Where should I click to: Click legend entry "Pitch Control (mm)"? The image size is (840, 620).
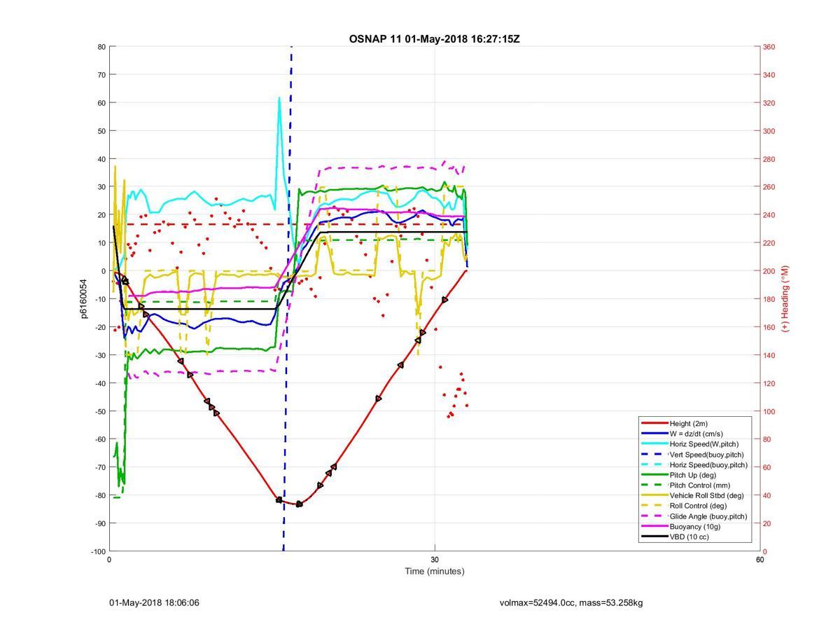tap(700, 485)
